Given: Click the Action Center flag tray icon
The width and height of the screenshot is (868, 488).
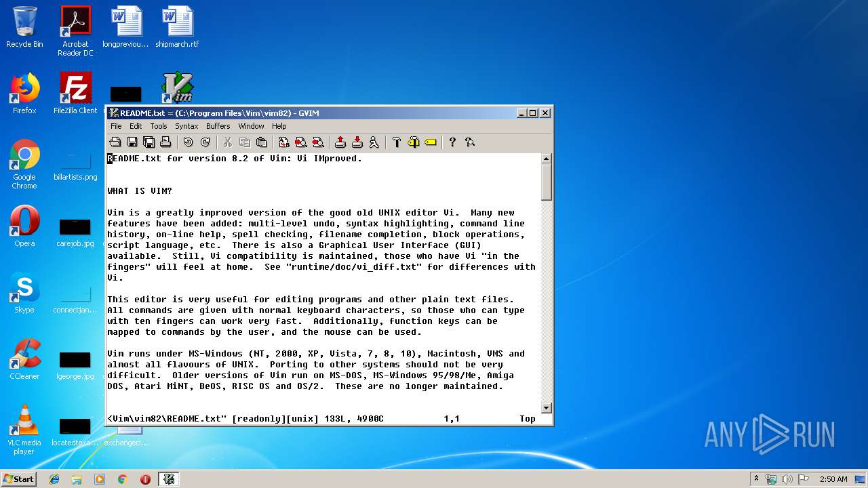Looking at the screenshot, I should (x=804, y=479).
